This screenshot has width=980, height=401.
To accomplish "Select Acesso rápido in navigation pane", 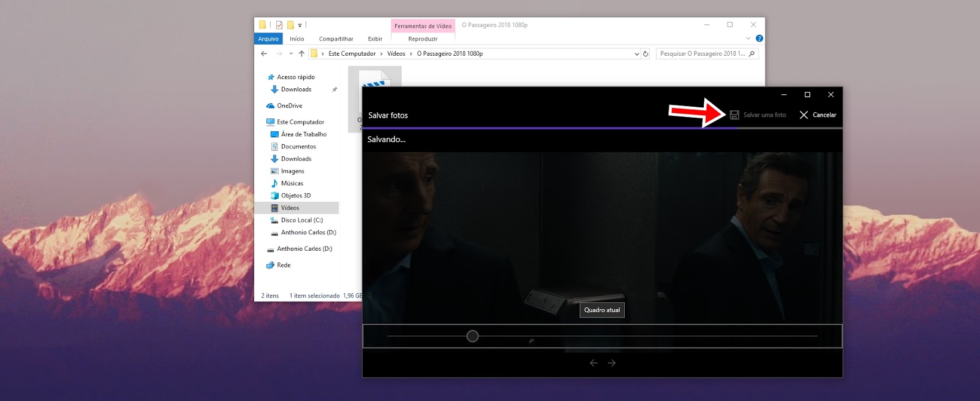I will tap(296, 77).
